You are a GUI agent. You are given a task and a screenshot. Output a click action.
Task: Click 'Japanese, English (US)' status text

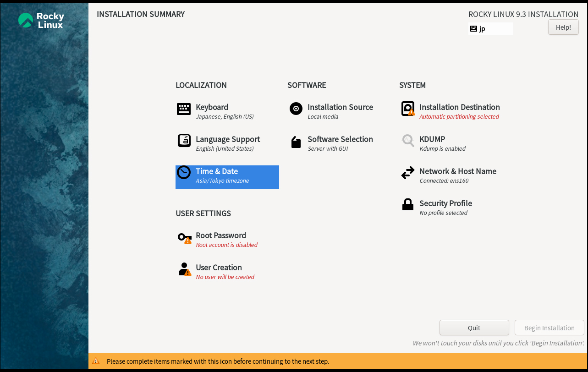pos(225,117)
